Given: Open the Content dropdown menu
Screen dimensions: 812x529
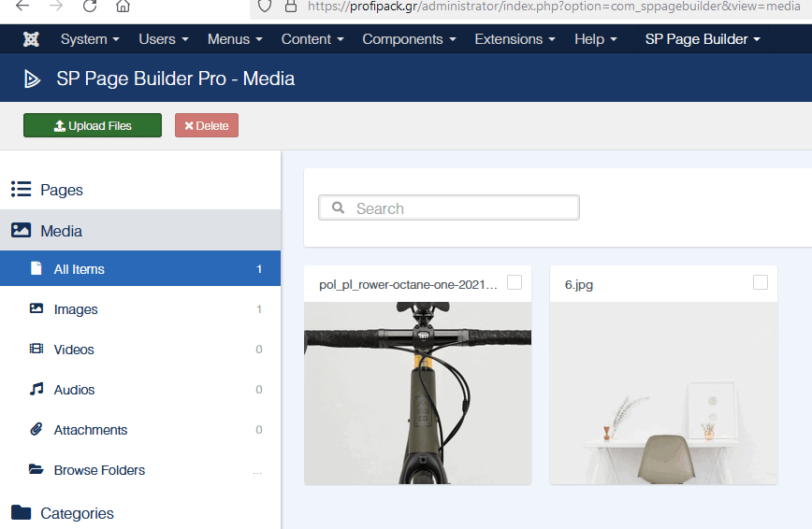Looking at the screenshot, I should 312,39.
